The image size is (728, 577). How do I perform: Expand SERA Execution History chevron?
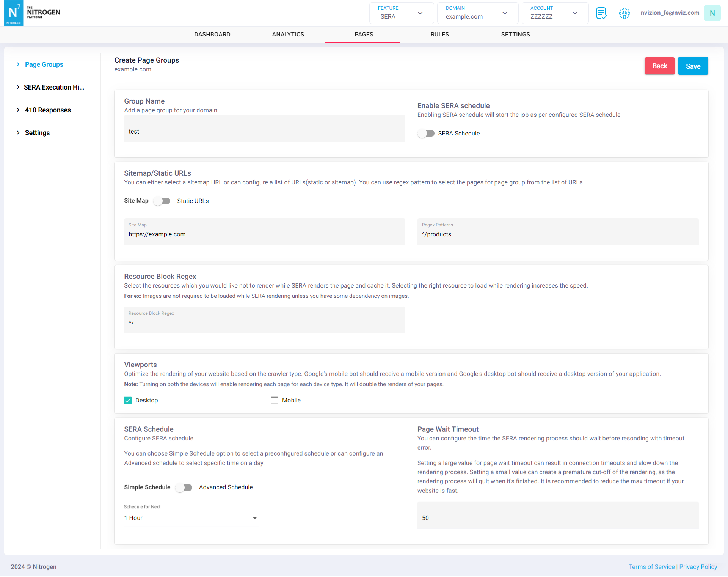tap(18, 87)
